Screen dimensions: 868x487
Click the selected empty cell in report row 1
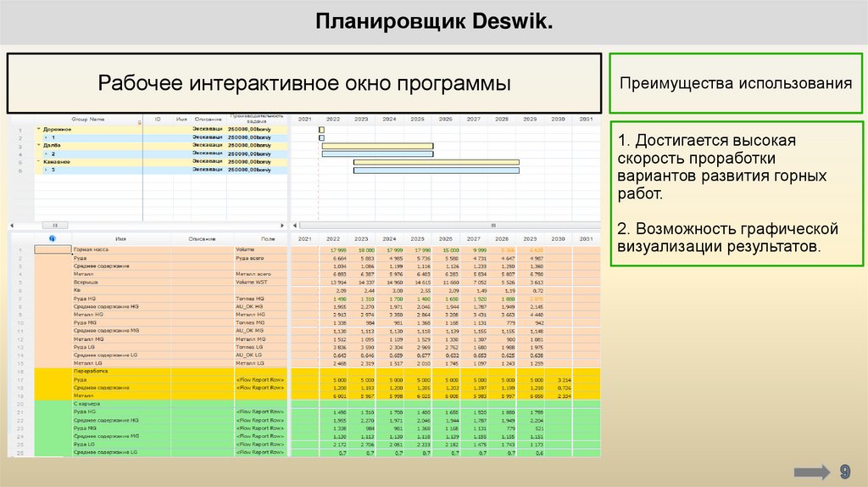pos(53,250)
